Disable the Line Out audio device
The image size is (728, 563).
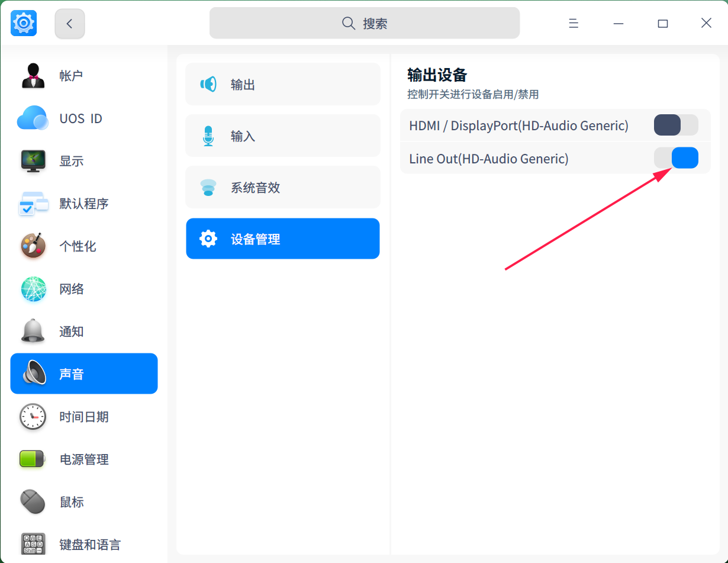[x=677, y=157]
